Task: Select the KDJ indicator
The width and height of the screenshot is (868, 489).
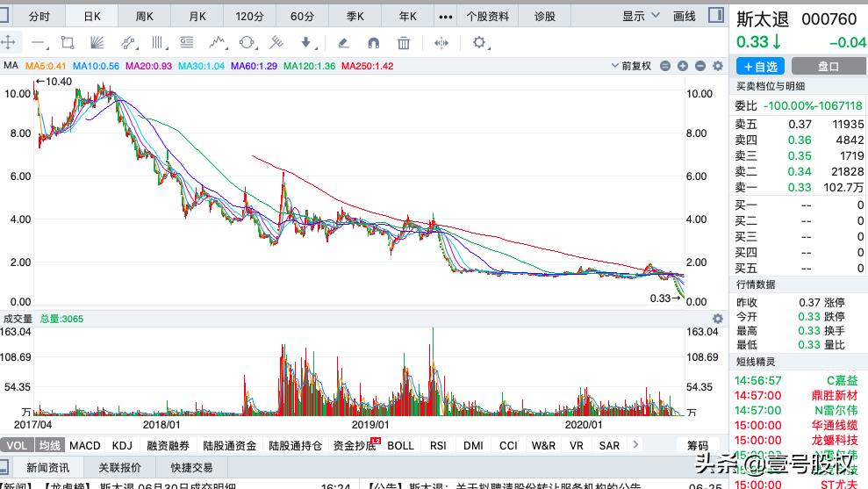Action: click(x=122, y=445)
